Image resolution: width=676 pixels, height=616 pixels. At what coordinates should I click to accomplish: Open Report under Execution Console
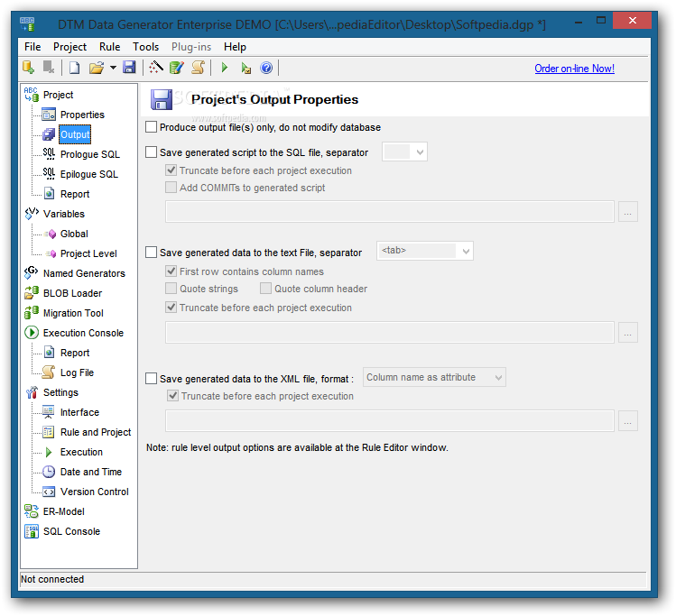point(75,353)
